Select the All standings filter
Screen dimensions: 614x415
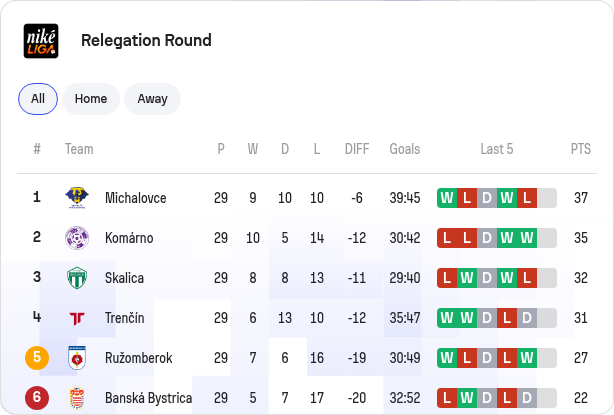(38, 99)
